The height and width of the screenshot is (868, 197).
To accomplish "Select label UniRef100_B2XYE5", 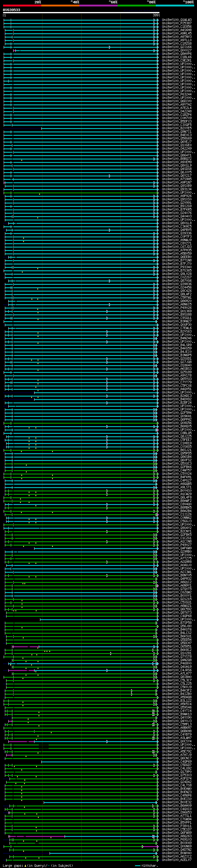I will 177,128.
